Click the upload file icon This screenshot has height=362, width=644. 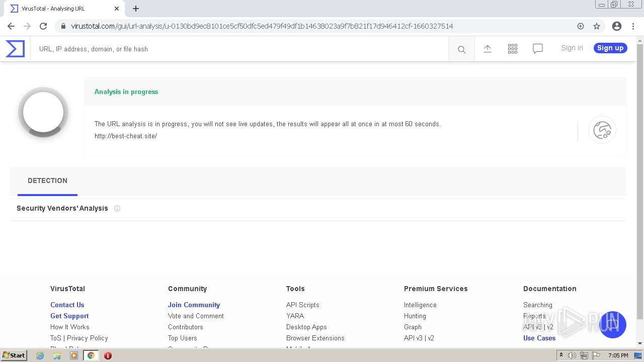pos(488,49)
